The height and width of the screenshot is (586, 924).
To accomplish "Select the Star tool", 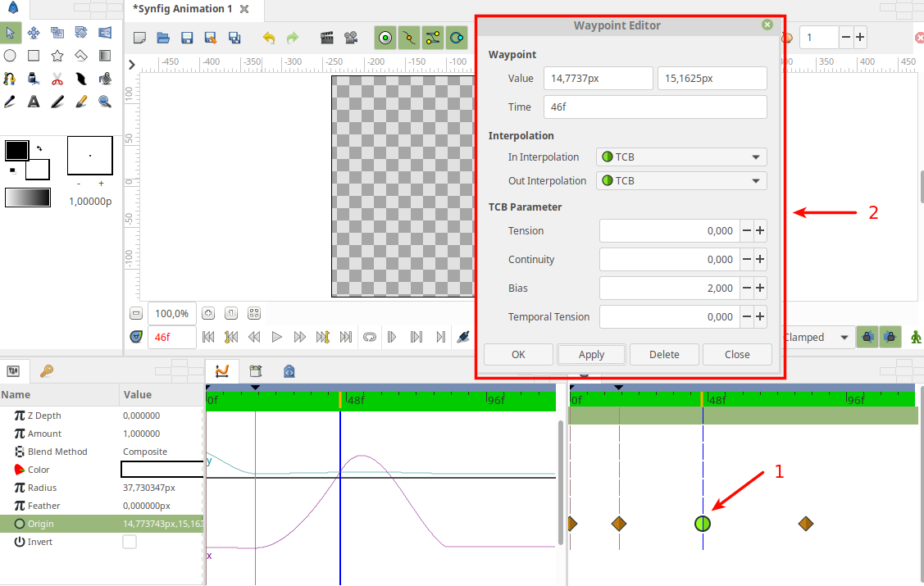I will pyautogui.click(x=56, y=55).
